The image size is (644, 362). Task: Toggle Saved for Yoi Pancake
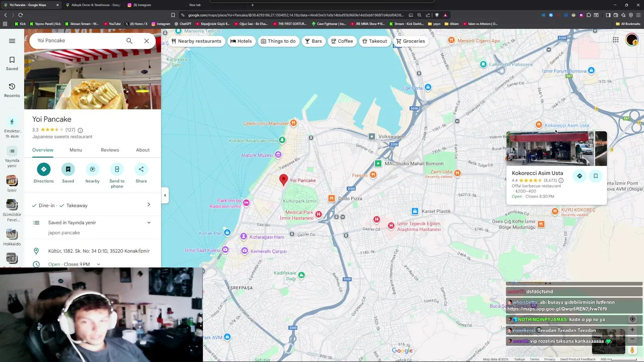point(68,173)
